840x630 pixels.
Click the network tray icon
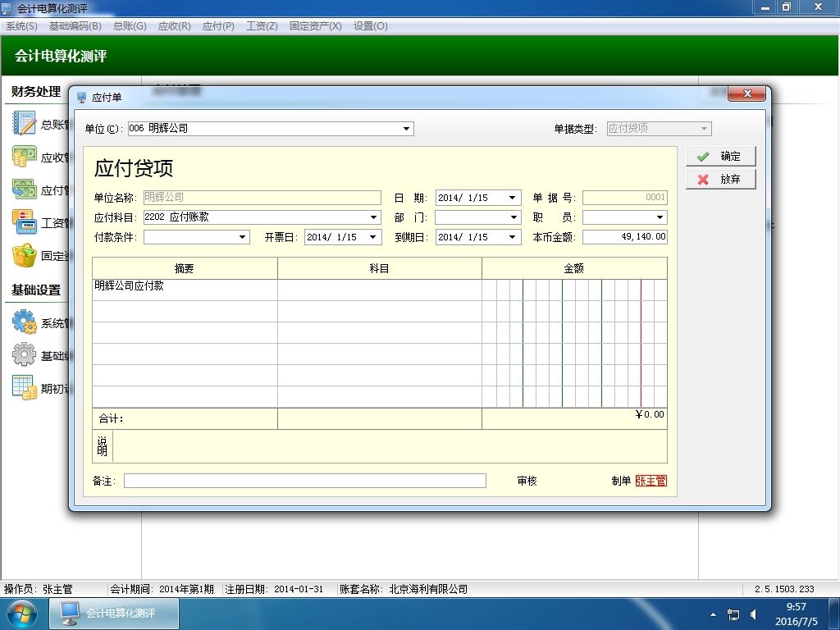point(733,614)
